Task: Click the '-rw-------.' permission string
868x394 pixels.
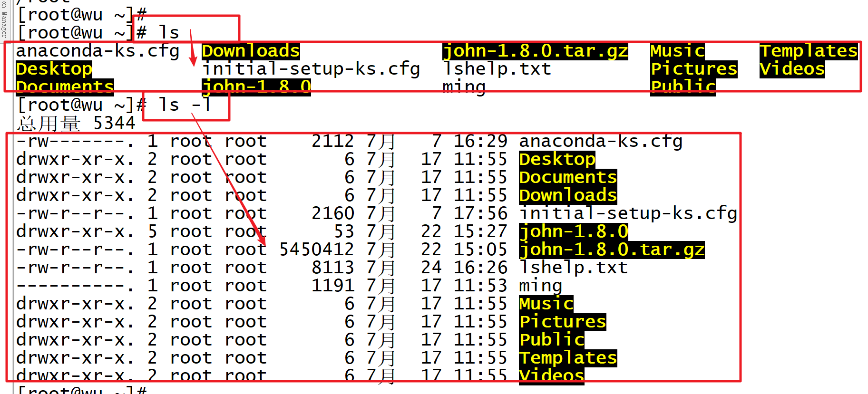Action: coord(75,141)
